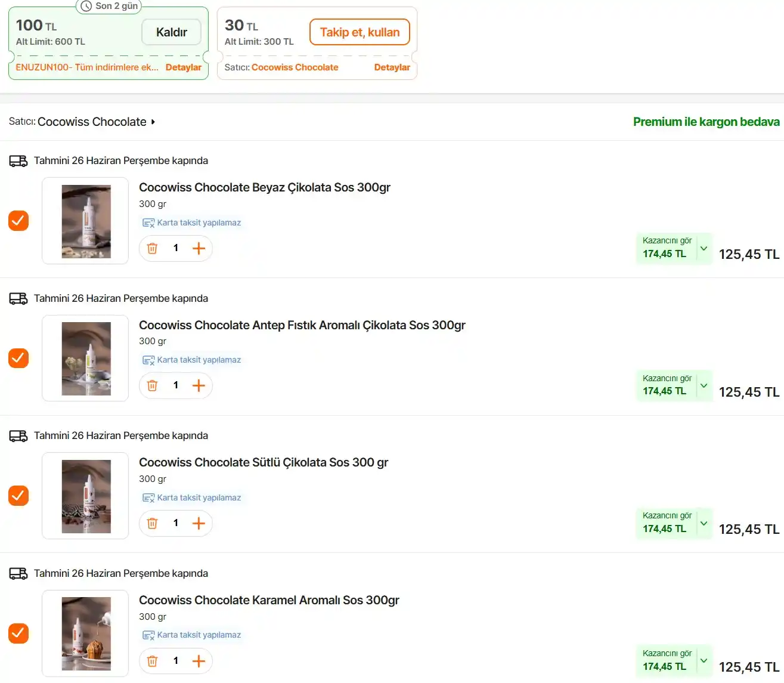This screenshot has width=784, height=683.
Task: Remove the 100 TL coupon with Kaldır
Action: point(171,32)
